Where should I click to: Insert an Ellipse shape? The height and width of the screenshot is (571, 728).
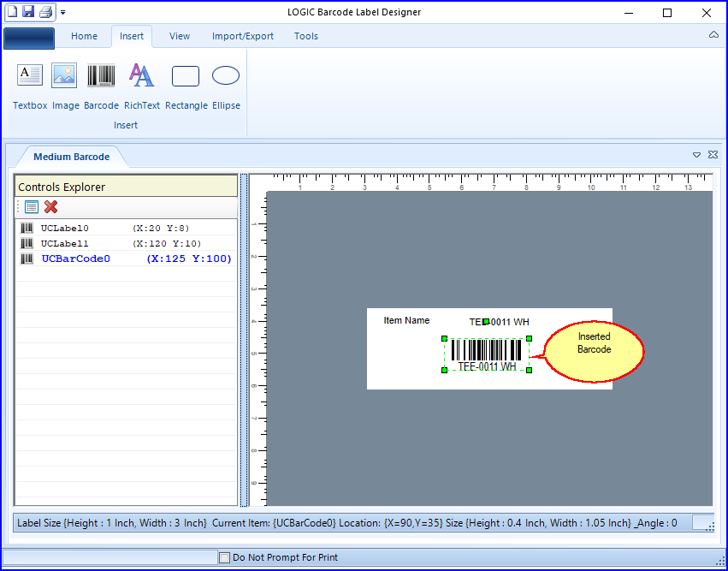pyautogui.click(x=226, y=86)
